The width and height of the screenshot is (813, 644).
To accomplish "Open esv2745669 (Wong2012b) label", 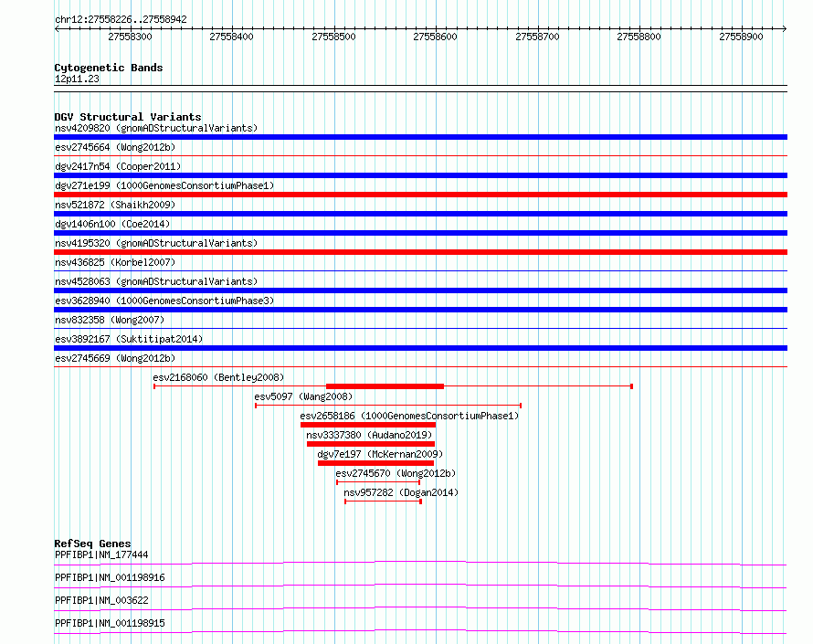I will [115, 358].
